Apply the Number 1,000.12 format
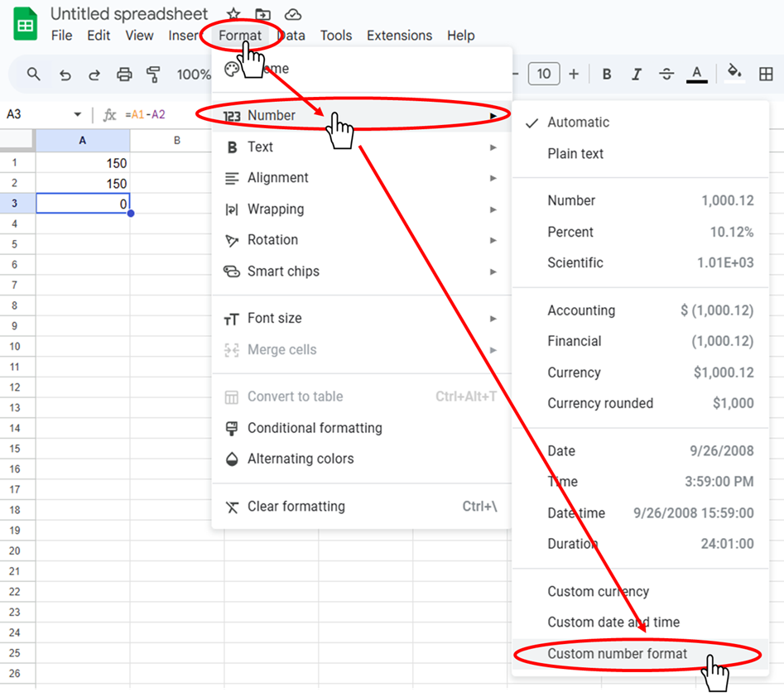The height and width of the screenshot is (697, 784). point(641,200)
